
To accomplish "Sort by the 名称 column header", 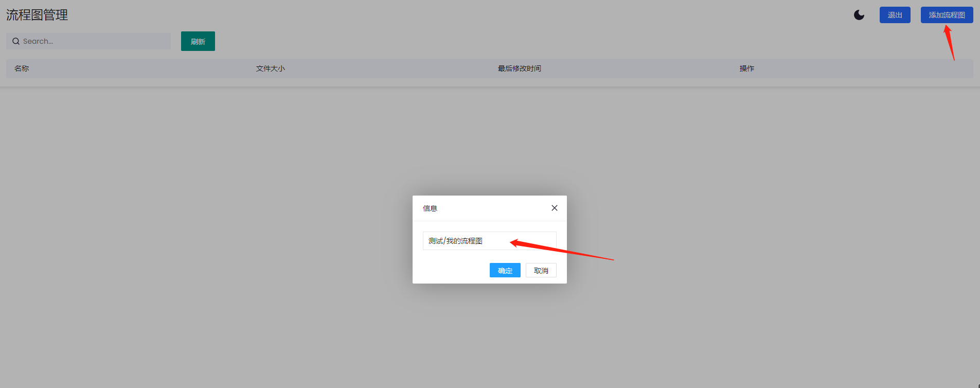I will pos(22,68).
